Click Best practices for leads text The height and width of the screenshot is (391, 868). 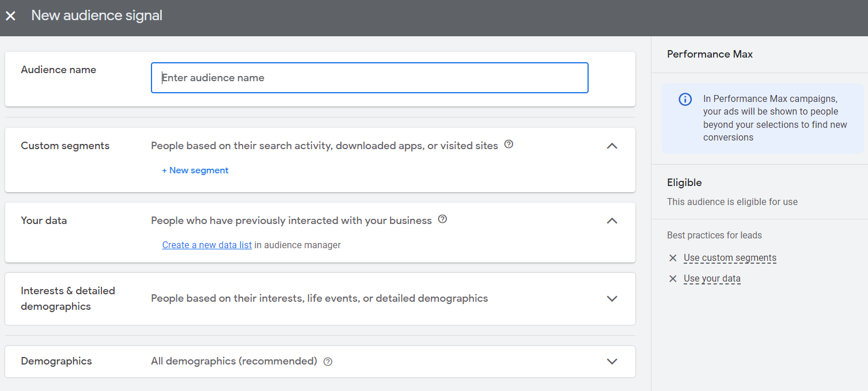pos(714,235)
